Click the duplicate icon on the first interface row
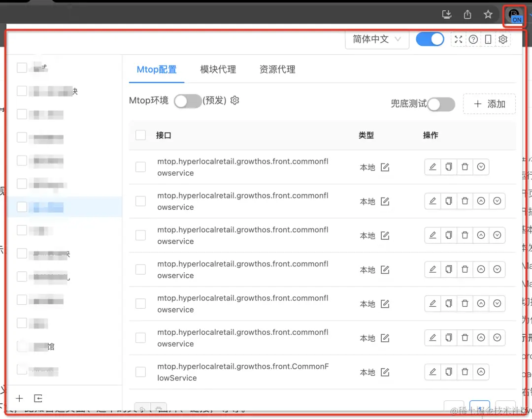This screenshot has height=419, width=532. click(x=449, y=166)
